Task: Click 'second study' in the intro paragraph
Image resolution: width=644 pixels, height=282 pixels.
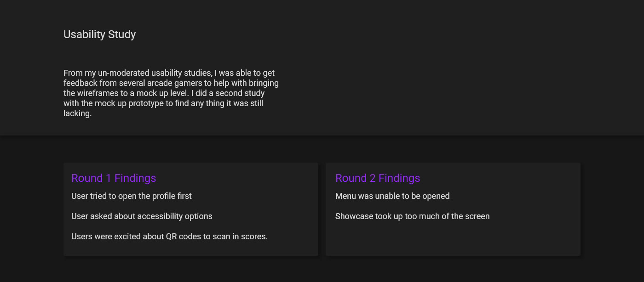Action: coord(241,93)
